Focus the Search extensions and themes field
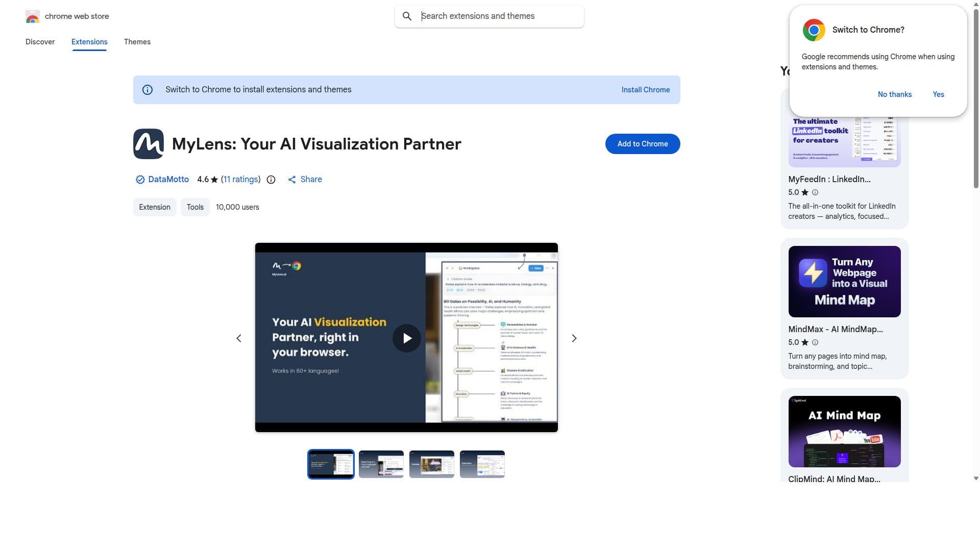Image resolution: width=980 pixels, height=551 pixels. [x=489, y=16]
